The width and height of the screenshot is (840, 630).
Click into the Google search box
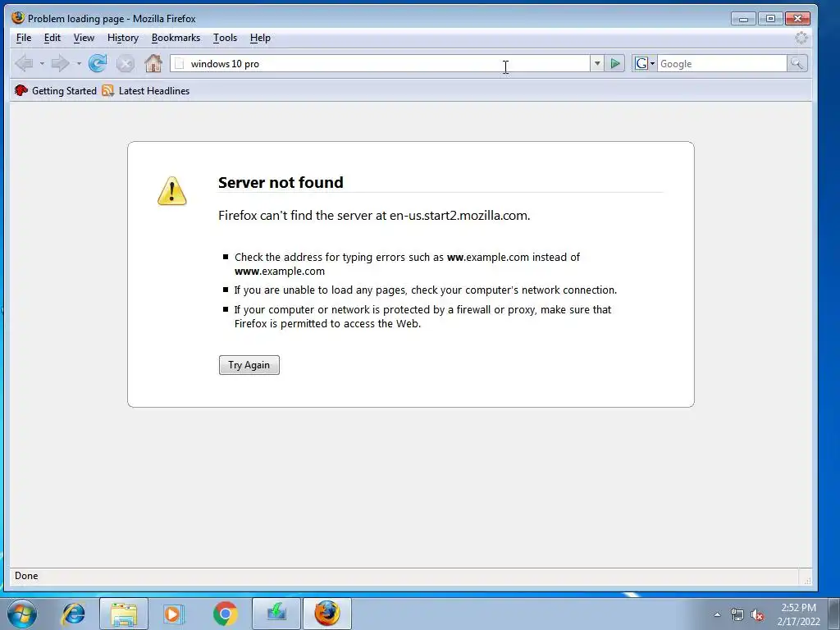click(722, 64)
